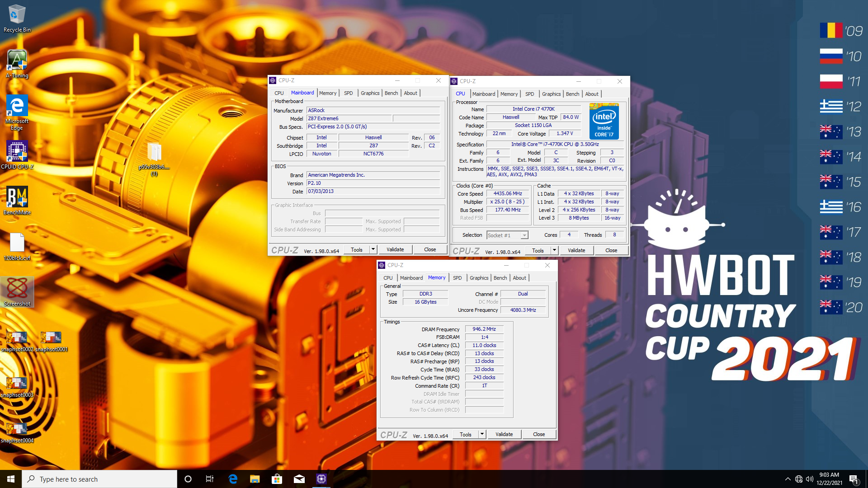Click the 4435.06 MHz core speed value

(x=508, y=193)
